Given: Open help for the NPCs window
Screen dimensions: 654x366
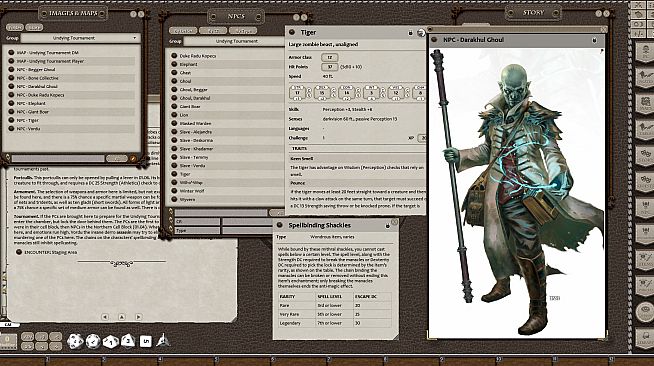Looking at the screenshot, I should pyautogui.click(x=296, y=17).
